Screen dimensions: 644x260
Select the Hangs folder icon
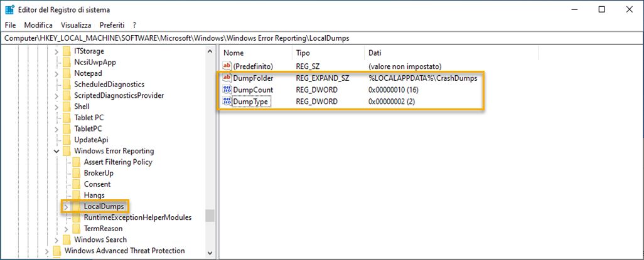[x=77, y=195]
